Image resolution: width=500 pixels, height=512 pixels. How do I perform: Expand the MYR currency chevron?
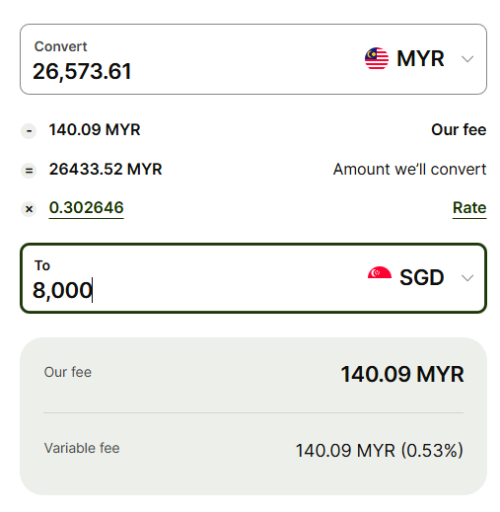click(467, 59)
